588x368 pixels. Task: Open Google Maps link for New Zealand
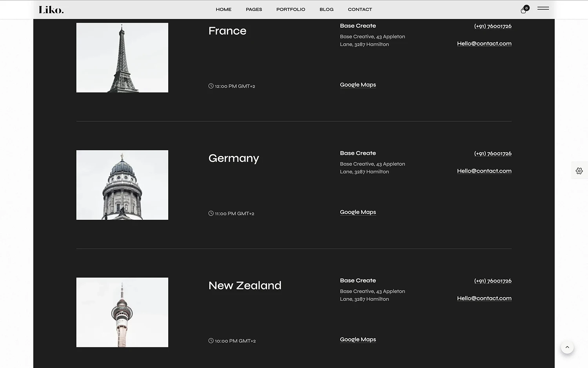[358, 339]
